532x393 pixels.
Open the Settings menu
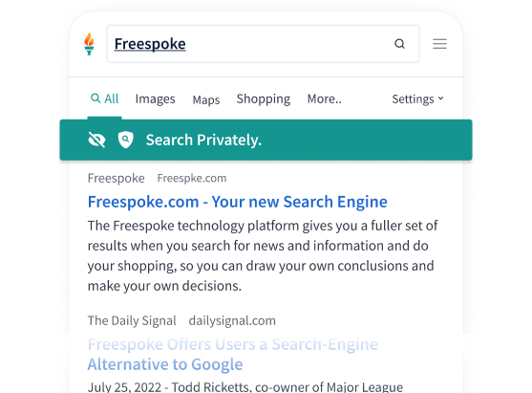(417, 98)
